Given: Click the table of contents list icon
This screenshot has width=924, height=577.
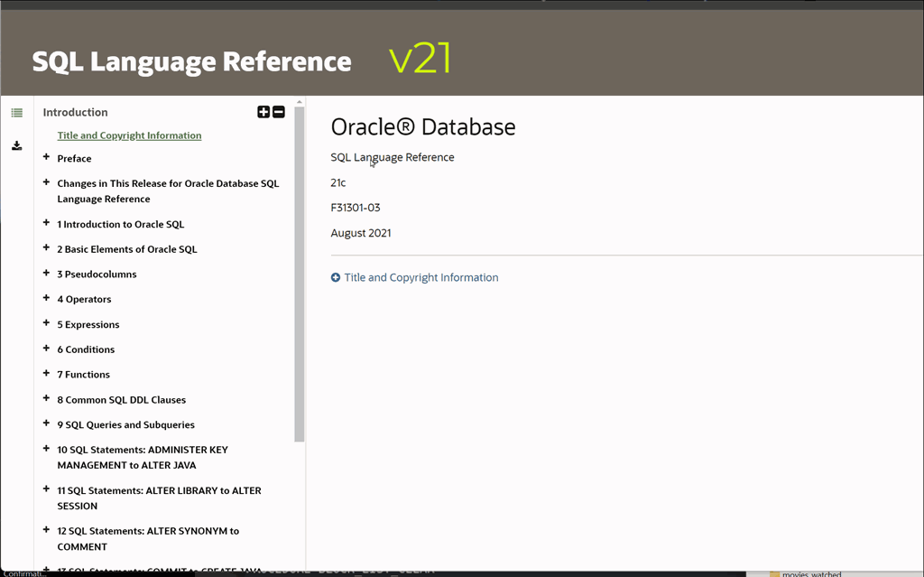Looking at the screenshot, I should tap(16, 113).
